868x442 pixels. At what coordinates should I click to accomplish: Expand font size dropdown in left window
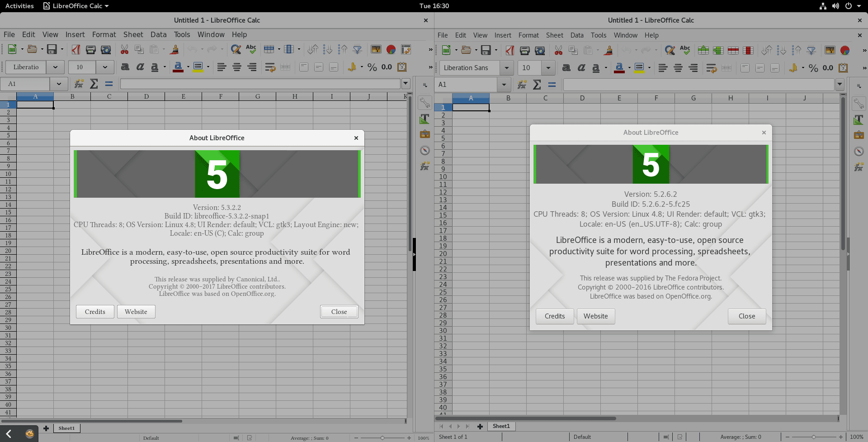[105, 67]
